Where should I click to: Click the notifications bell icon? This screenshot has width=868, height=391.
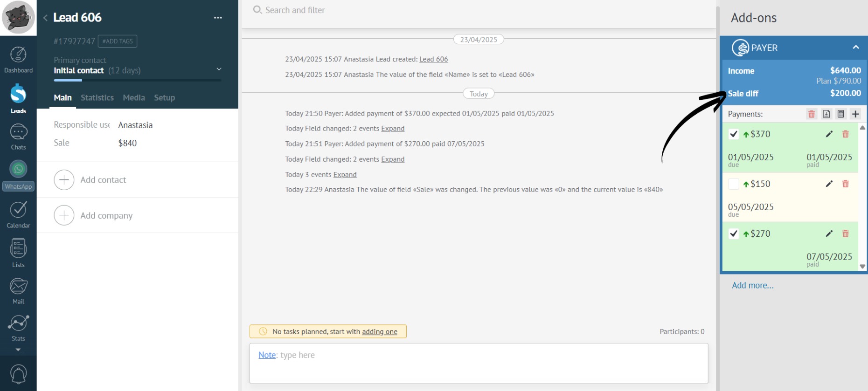[x=18, y=374]
